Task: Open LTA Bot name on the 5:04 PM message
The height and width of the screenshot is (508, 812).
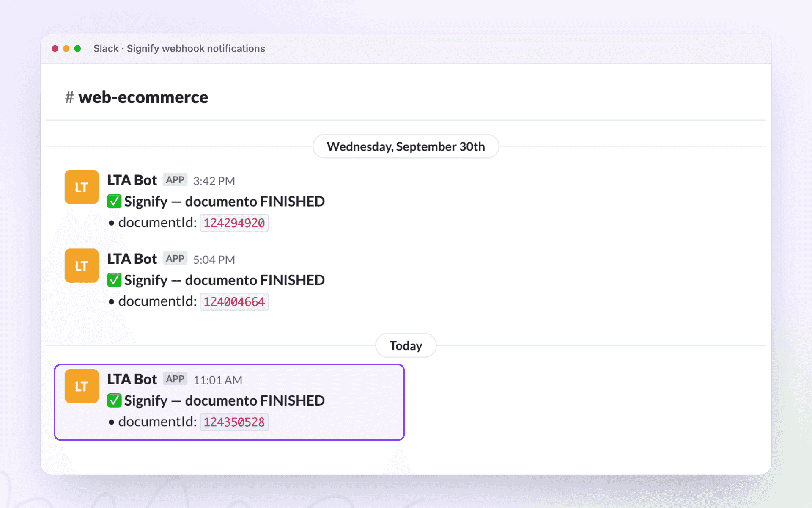Action: [132, 259]
